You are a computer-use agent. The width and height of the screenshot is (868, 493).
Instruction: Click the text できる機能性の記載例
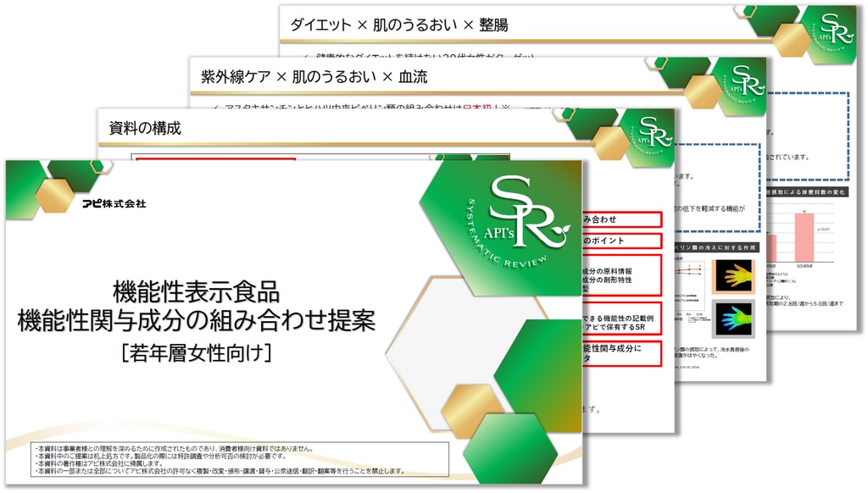[x=618, y=319]
